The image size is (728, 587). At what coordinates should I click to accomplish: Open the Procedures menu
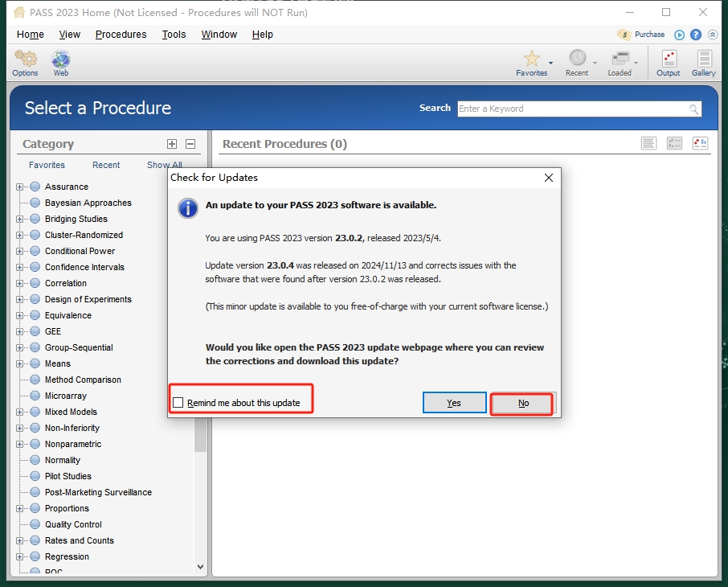point(121,35)
